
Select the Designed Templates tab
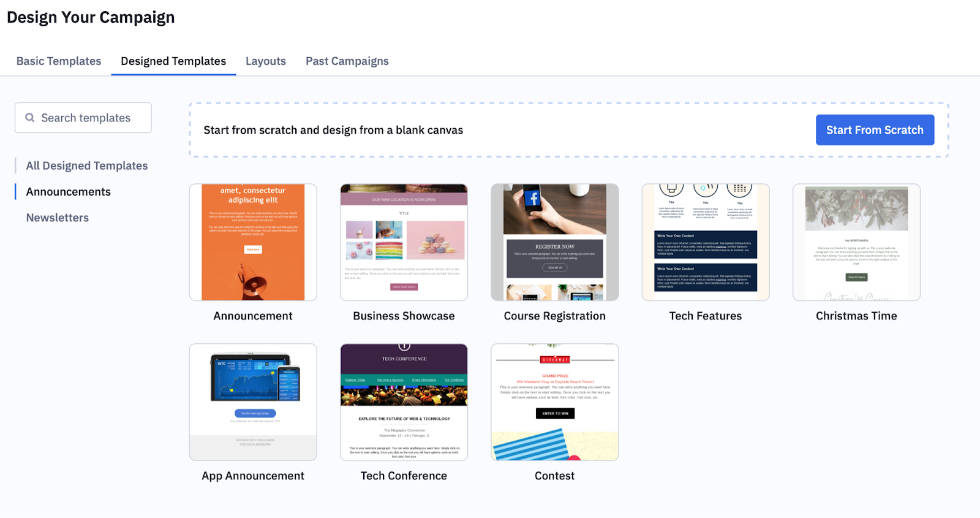point(173,61)
